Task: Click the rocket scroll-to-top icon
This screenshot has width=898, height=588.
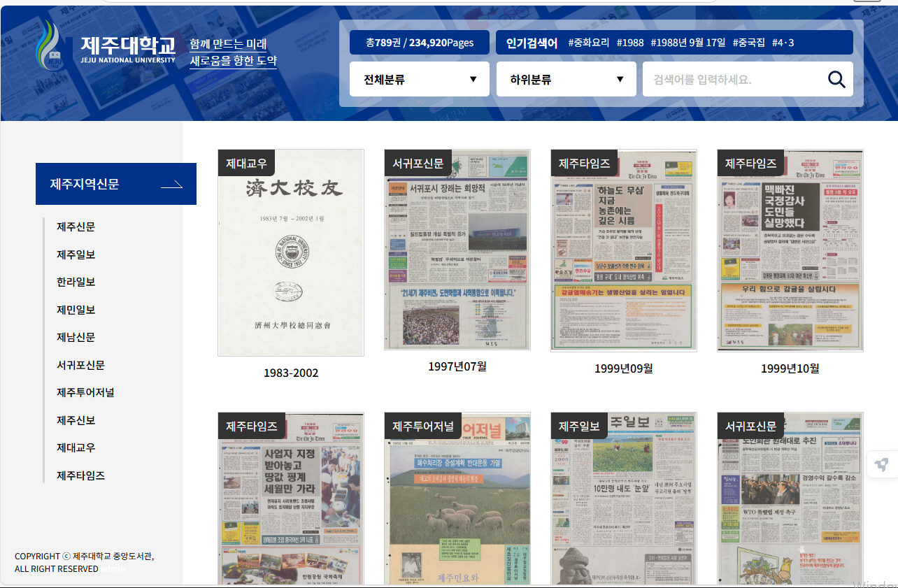Action: point(882,465)
